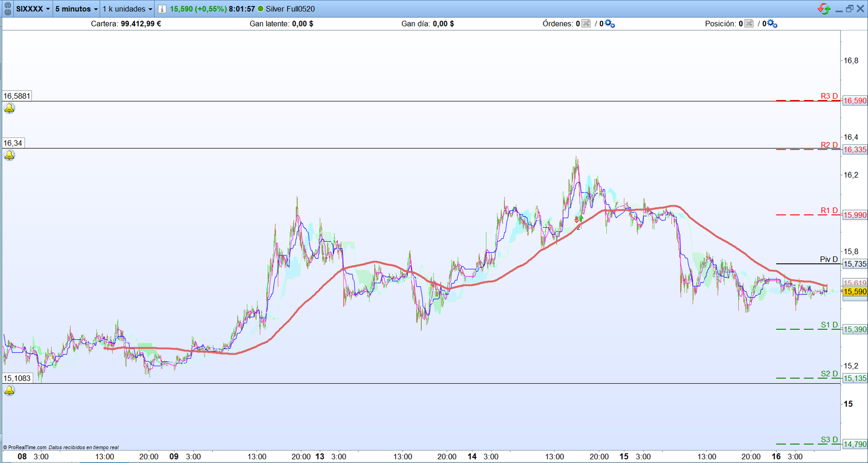Click the S2 D pivot label
The height and width of the screenshot is (463, 868).
829,374
